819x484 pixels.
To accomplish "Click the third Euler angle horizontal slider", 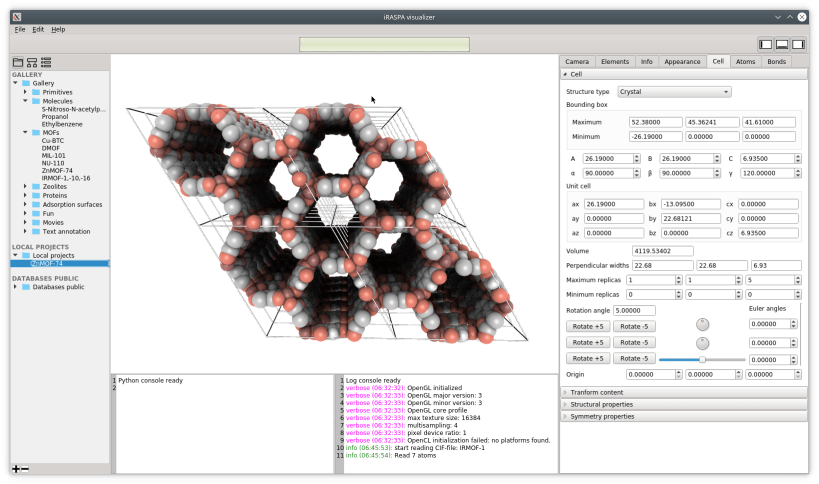I will pyautogui.click(x=702, y=360).
